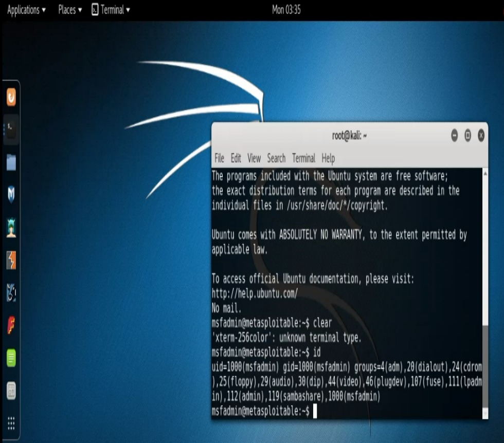Image resolution: width=504 pixels, height=443 pixels.
Task: Open the File menu in terminal
Action: click(x=219, y=158)
